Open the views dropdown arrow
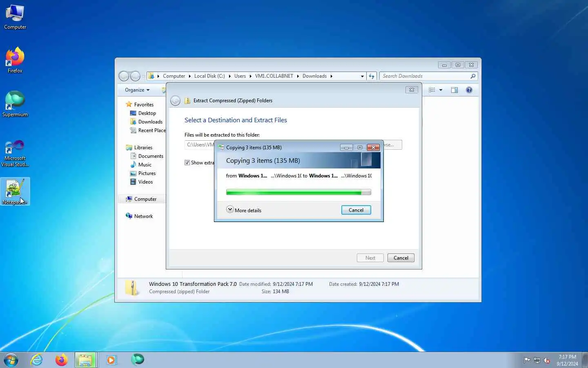This screenshot has width=588, height=368. tap(441, 90)
